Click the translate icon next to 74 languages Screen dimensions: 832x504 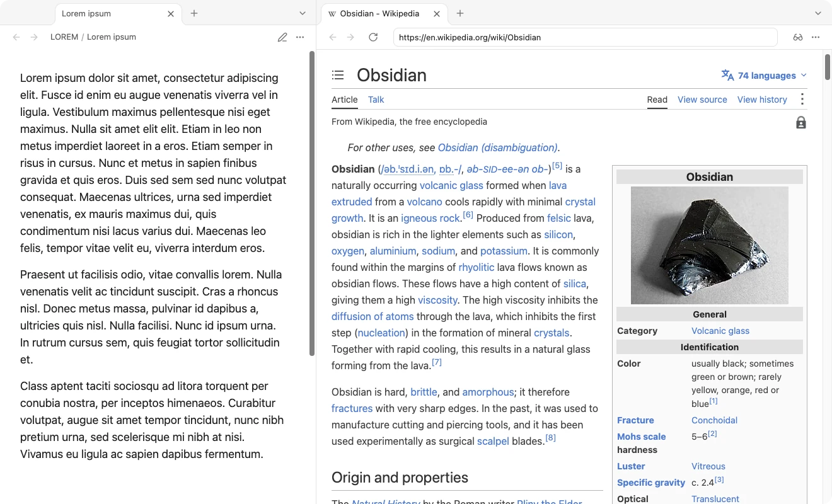click(x=727, y=75)
